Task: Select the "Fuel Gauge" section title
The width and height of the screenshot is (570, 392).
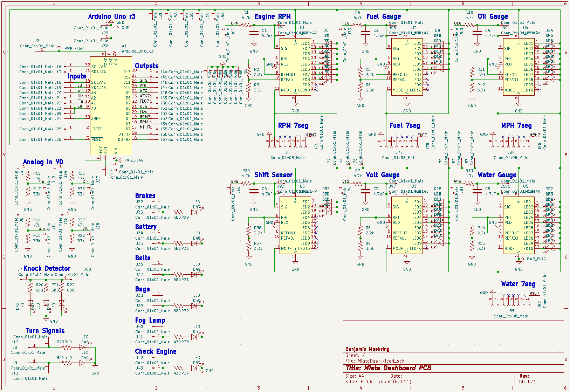Action: 384,16
